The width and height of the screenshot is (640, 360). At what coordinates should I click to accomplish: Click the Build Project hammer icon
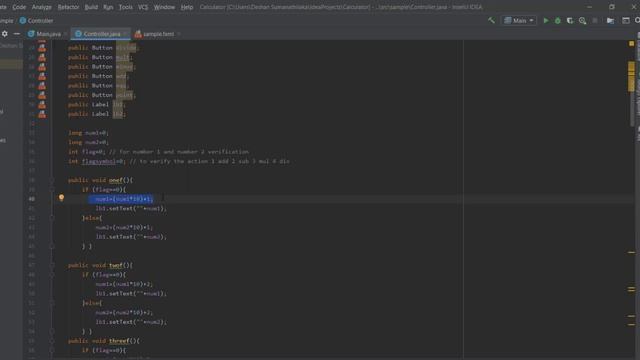click(491, 20)
